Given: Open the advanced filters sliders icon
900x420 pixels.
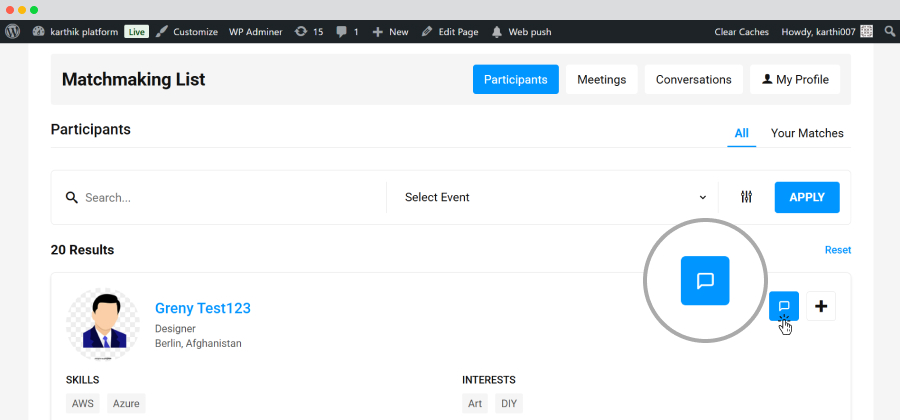Looking at the screenshot, I should pos(746,197).
